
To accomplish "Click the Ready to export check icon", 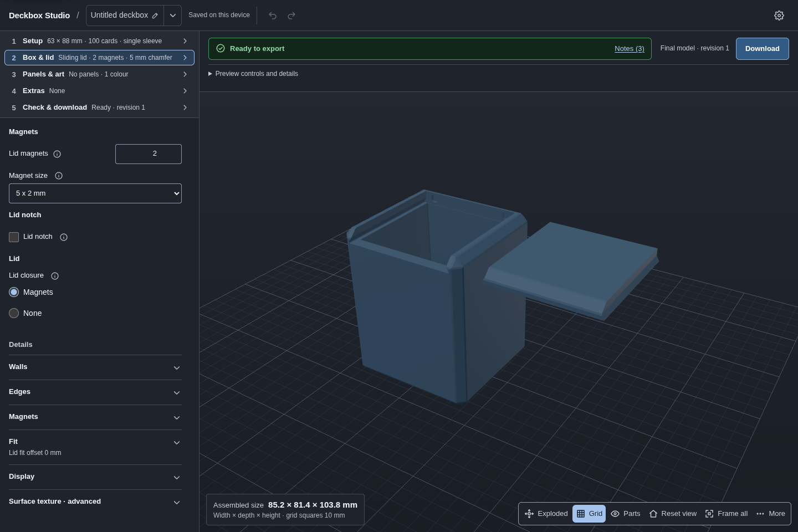I will point(221,49).
